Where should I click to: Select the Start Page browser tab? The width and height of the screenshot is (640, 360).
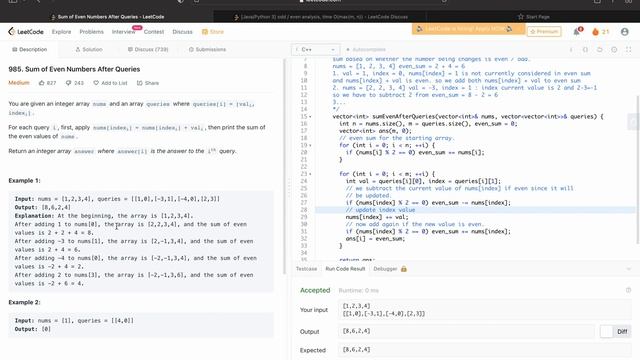533,17
